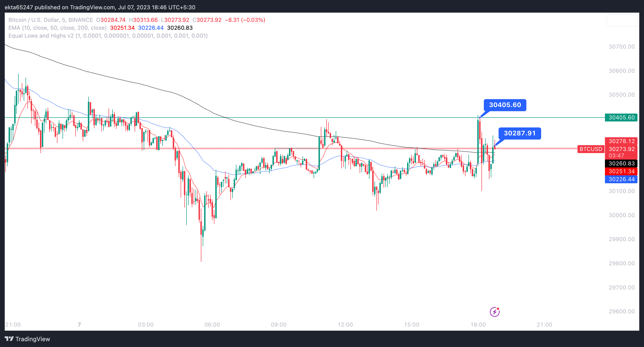
Task: Click the 18:00 time axis label
Action: coord(478,325)
